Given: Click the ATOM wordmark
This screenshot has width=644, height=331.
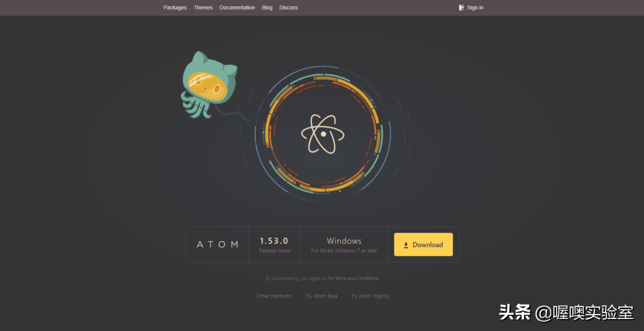Looking at the screenshot, I should (x=217, y=244).
